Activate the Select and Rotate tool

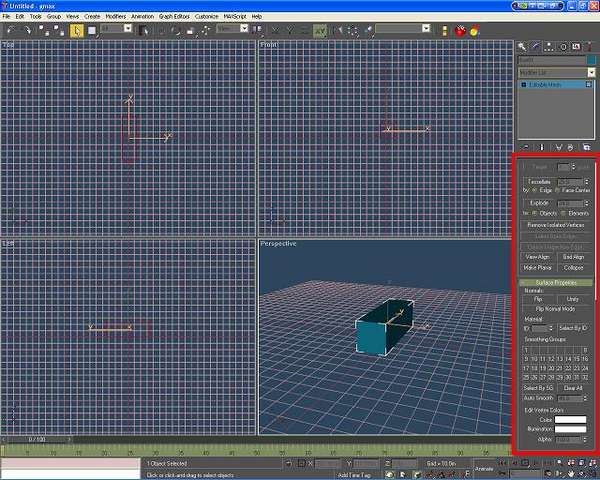176,31
